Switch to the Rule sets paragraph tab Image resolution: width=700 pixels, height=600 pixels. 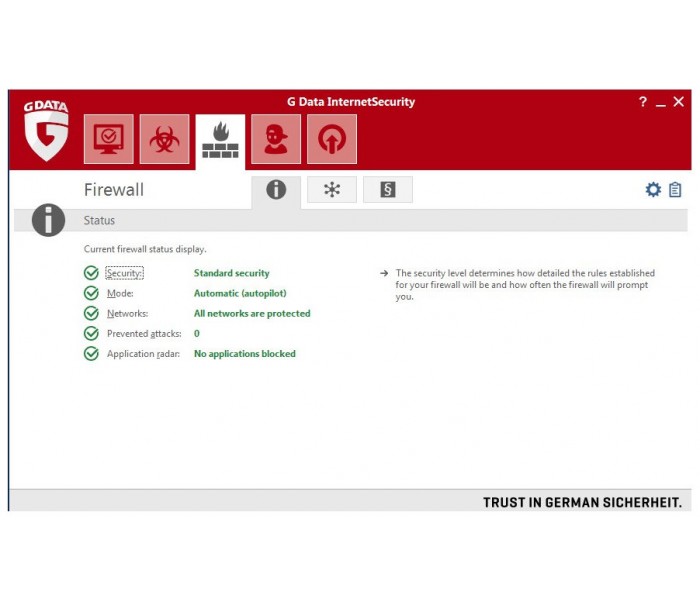click(388, 189)
